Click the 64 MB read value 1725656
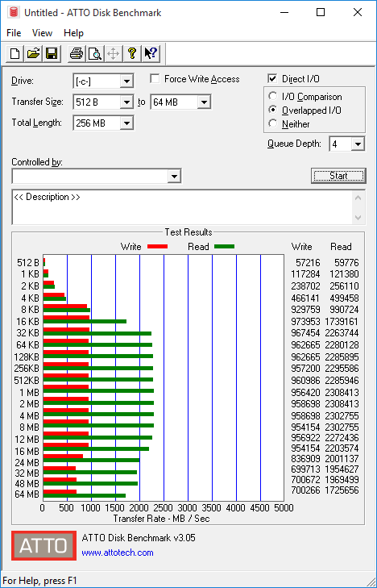377x588 pixels. tap(342, 490)
